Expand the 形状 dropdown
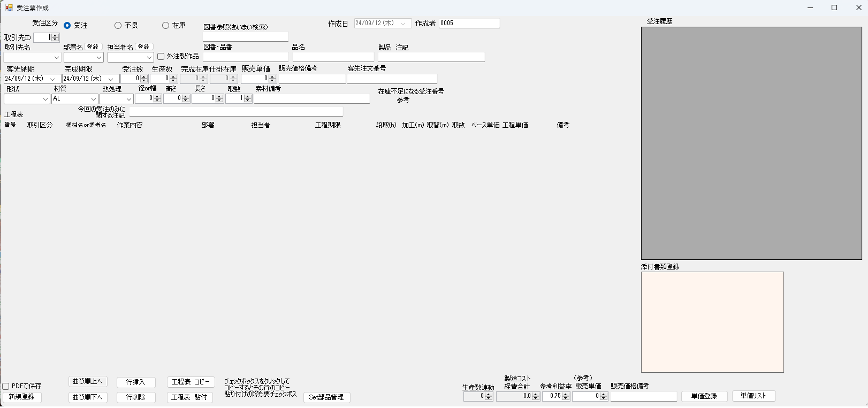The width and height of the screenshot is (868, 408). point(45,99)
